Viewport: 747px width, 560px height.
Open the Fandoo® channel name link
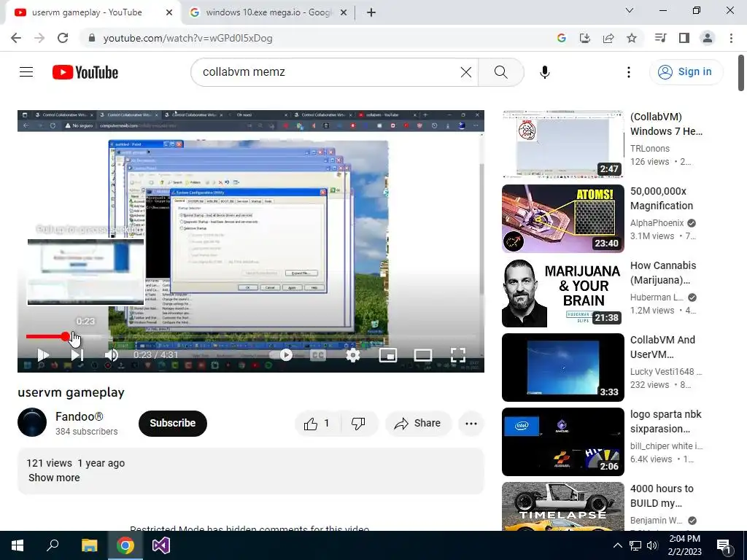(x=79, y=416)
